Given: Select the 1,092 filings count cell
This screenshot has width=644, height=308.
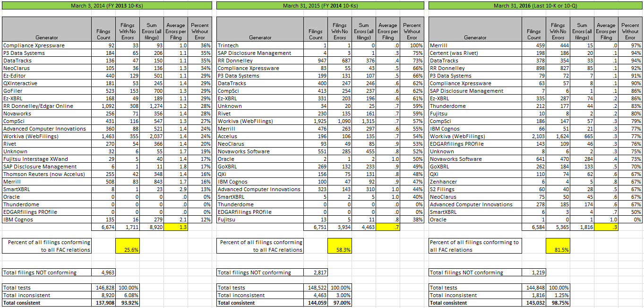Looking at the screenshot, I should [x=103, y=106].
